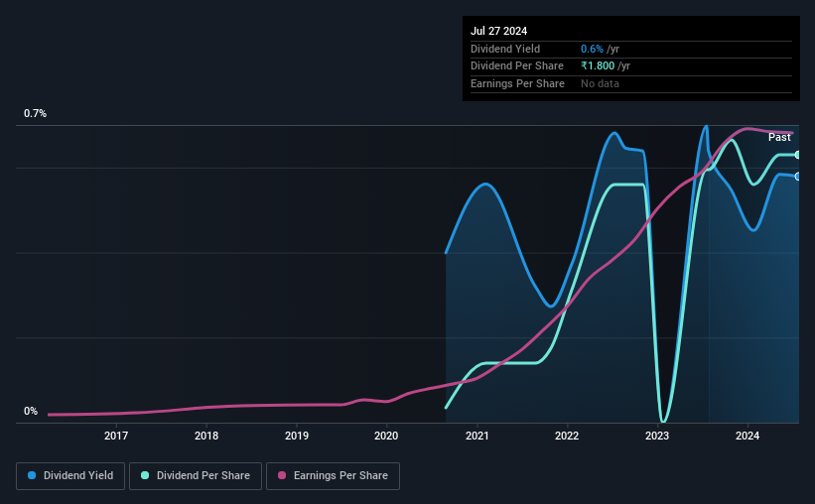Click the blue Dividend Yield legend dot
The image size is (815, 504).
(x=32, y=475)
